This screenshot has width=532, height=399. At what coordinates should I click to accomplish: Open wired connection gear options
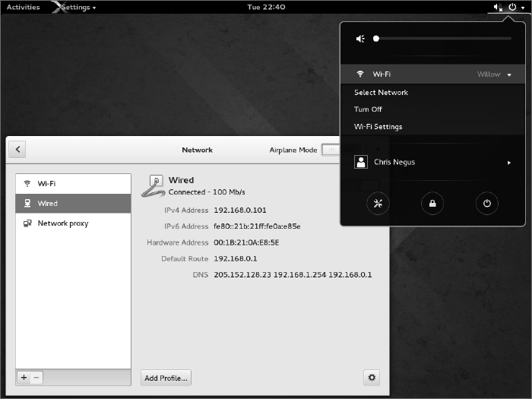click(x=372, y=377)
